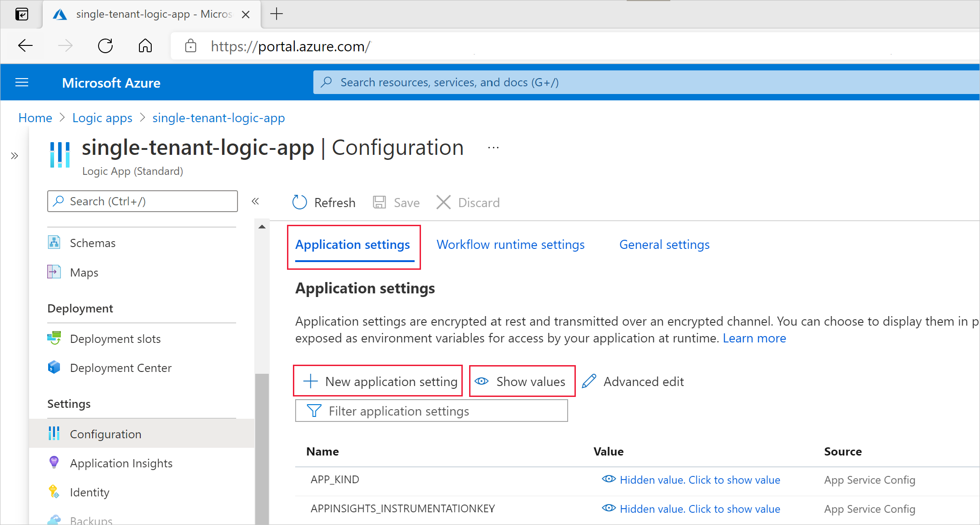The image size is (980, 525).
Task: Click the Refresh icon in command bar
Action: click(300, 203)
